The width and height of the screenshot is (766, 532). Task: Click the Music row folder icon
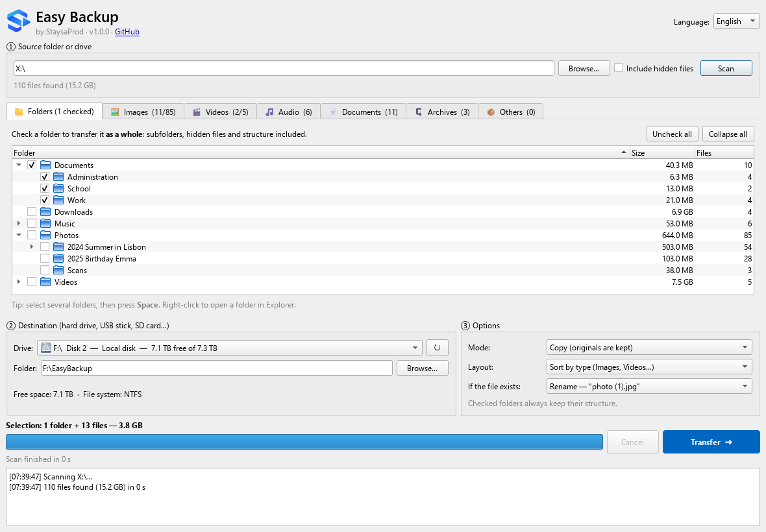click(x=45, y=224)
